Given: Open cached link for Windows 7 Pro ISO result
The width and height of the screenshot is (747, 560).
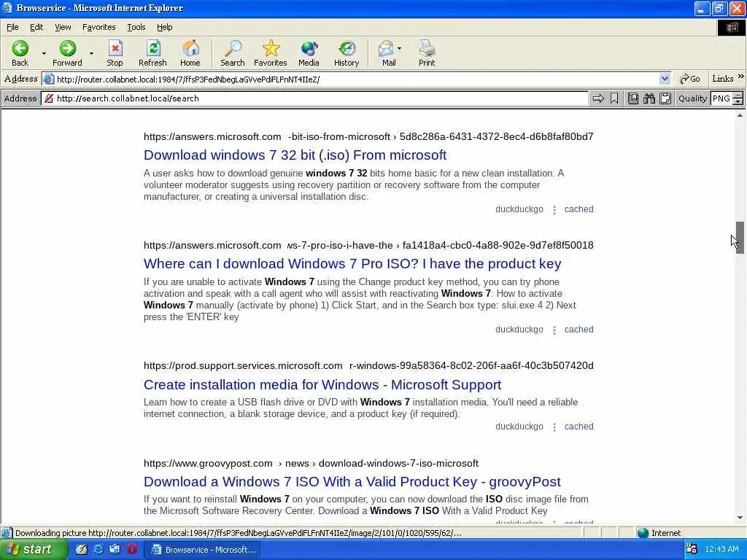Looking at the screenshot, I should tap(578, 330).
